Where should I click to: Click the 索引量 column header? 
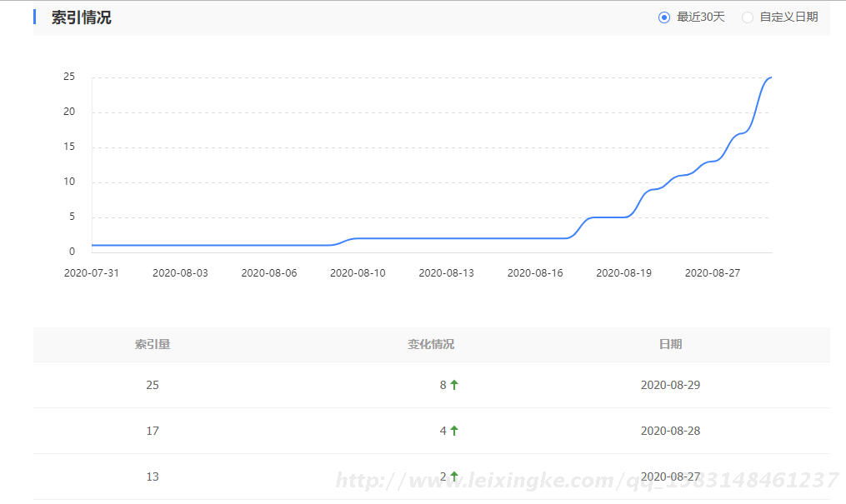(153, 344)
